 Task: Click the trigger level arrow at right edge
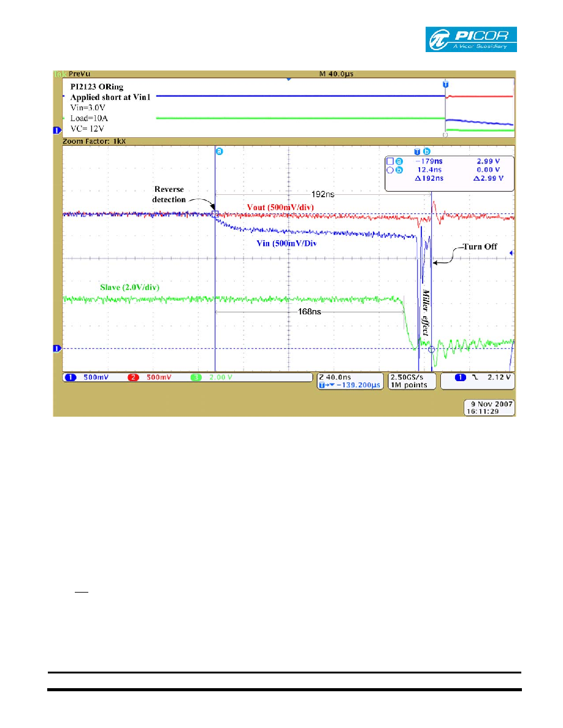pos(511,253)
